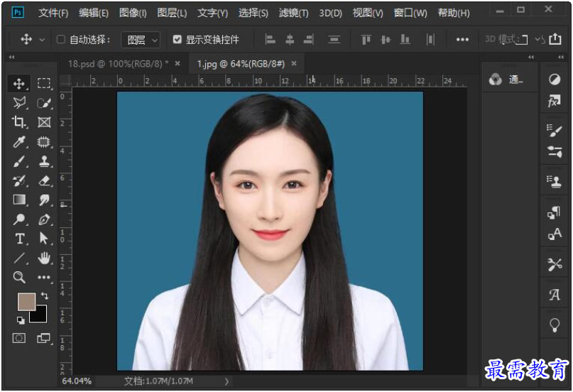Select the History Brush tool
This screenshot has height=392, width=573.
point(19,180)
